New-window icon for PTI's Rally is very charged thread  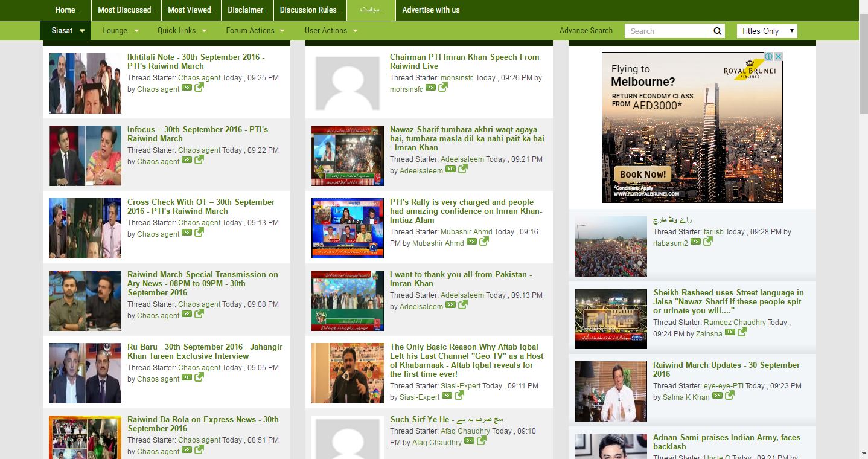pyautogui.click(x=483, y=241)
